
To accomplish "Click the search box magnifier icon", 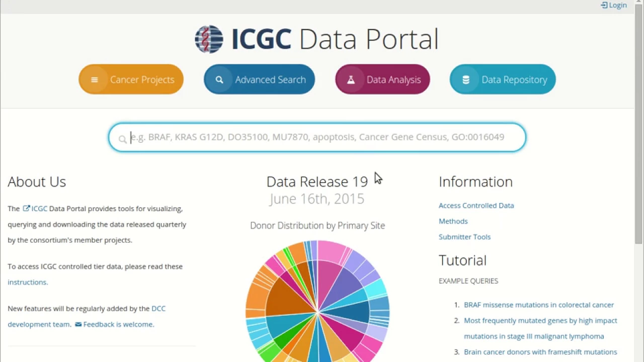I will coord(122,139).
